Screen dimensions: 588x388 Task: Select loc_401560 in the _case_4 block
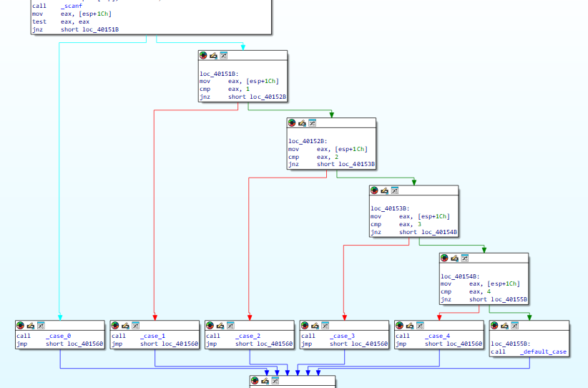pyautogui.click(x=464, y=344)
